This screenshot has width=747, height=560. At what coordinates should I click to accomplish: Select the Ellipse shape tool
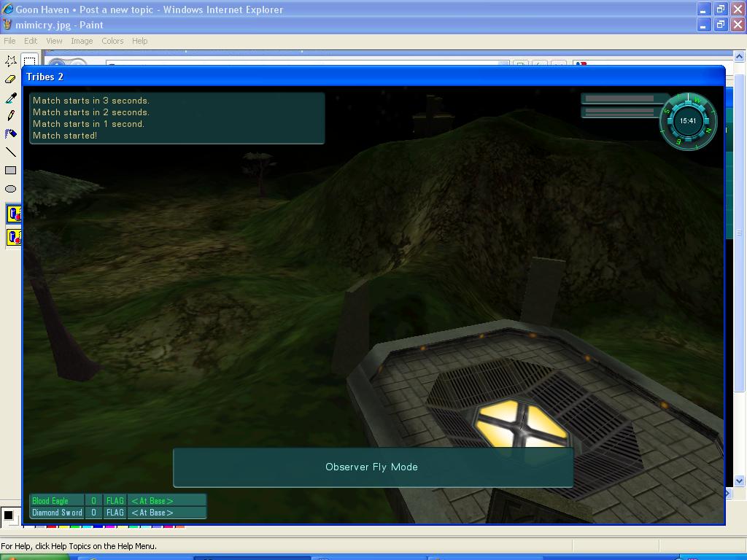pyautogui.click(x=10, y=189)
